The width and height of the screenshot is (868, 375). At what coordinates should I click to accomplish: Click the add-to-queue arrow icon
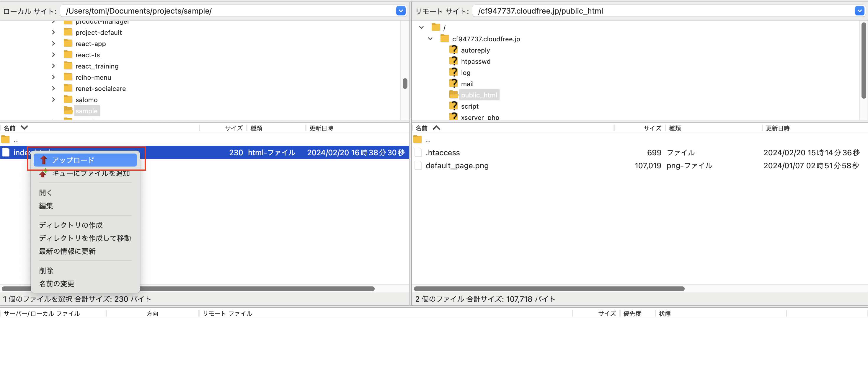click(43, 173)
